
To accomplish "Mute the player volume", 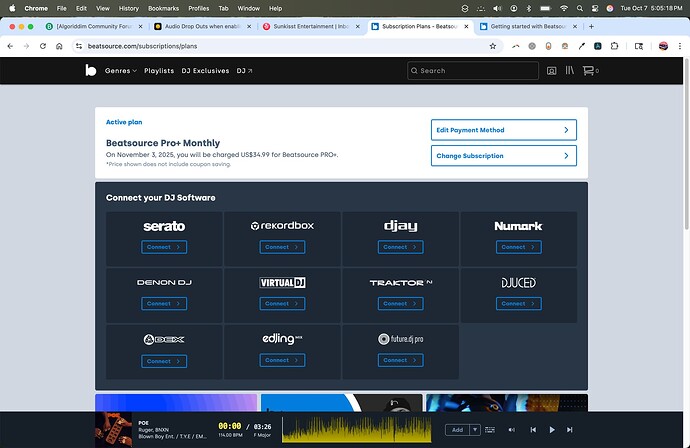I will 512,430.
